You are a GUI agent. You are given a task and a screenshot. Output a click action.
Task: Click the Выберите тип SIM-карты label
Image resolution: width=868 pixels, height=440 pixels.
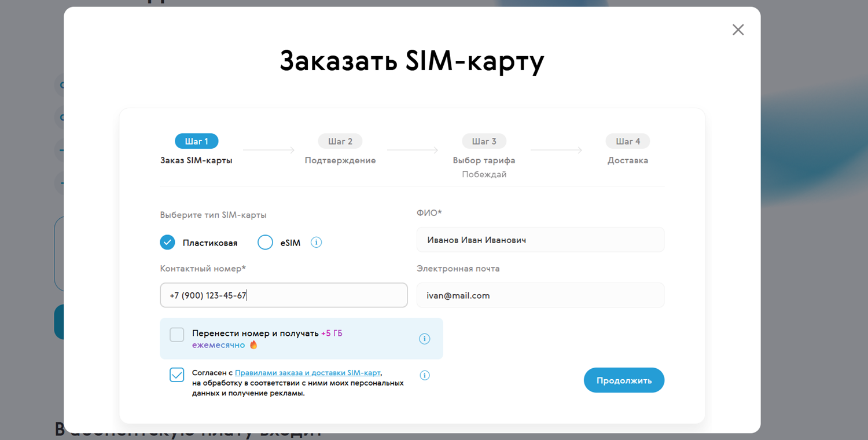pos(214,215)
